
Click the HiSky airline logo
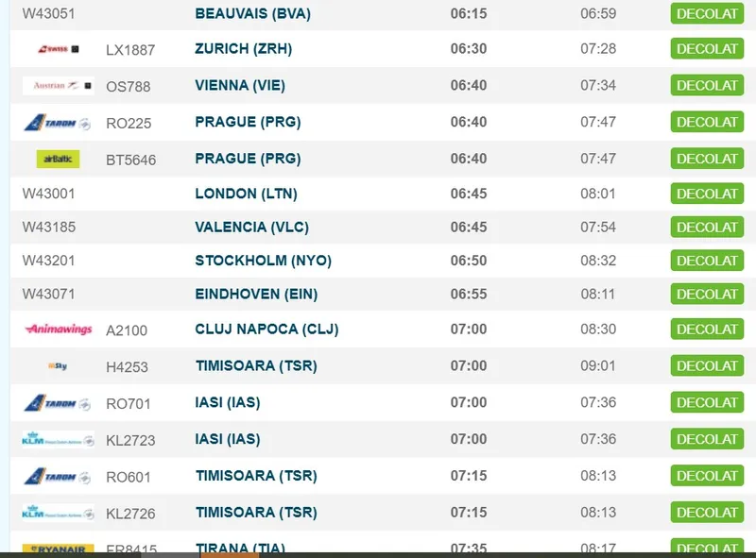tap(58, 366)
